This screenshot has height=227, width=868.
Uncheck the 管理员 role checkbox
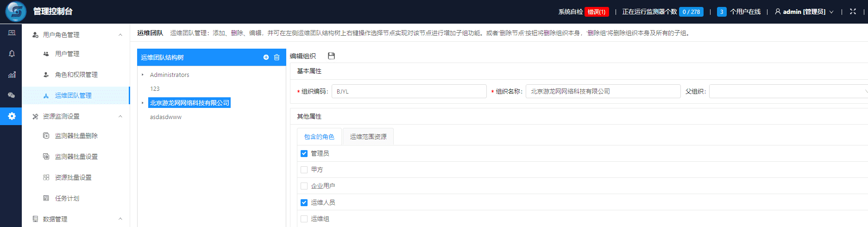click(304, 153)
